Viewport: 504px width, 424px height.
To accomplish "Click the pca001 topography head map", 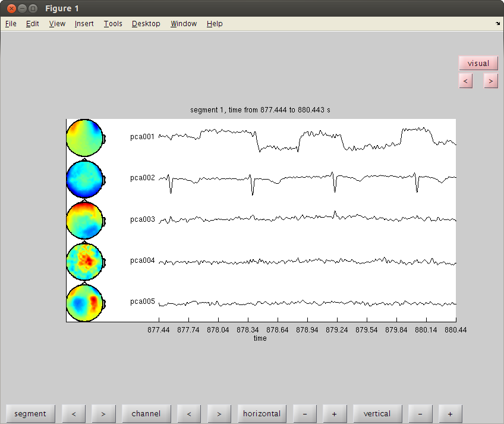I will click(x=85, y=138).
